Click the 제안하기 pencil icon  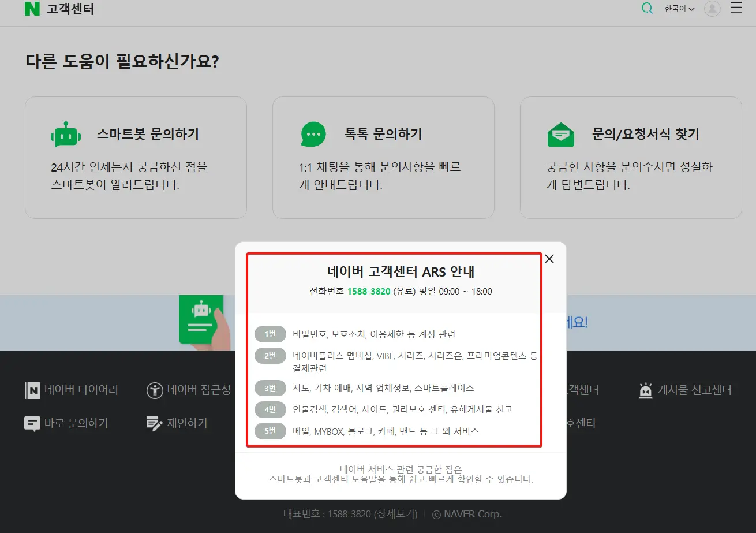[x=155, y=424]
